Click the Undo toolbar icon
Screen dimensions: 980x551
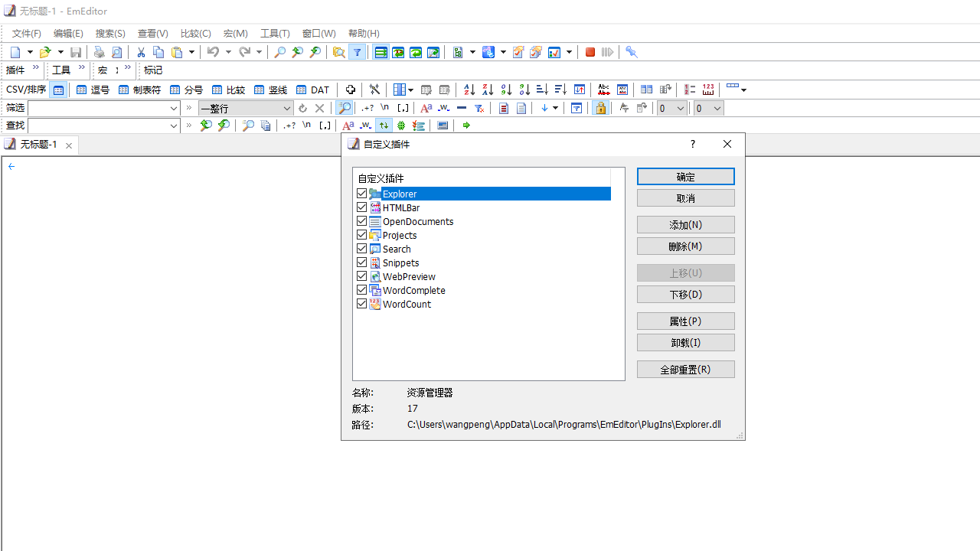coord(214,52)
